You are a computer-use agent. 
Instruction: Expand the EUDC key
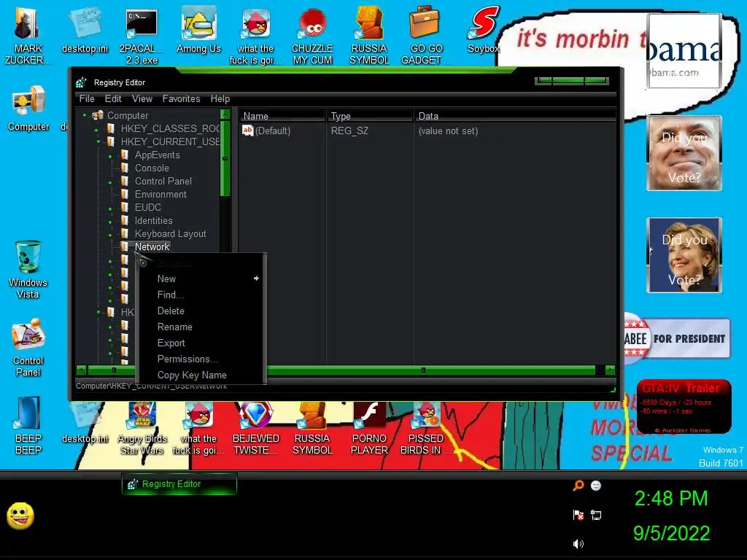(110, 208)
